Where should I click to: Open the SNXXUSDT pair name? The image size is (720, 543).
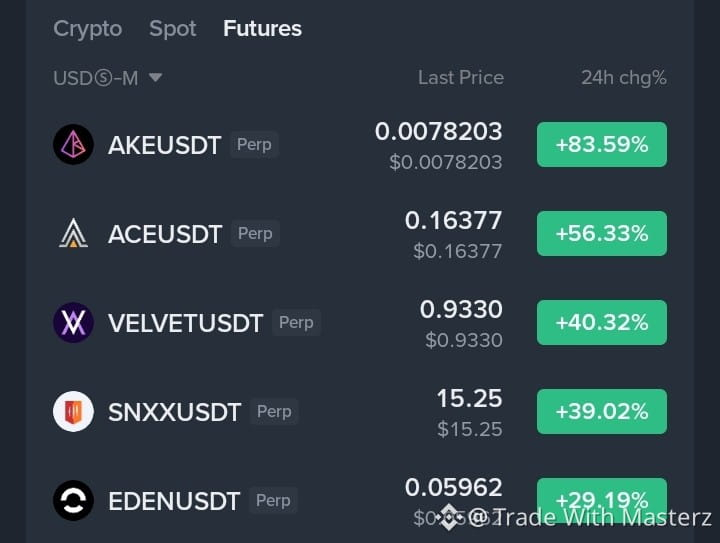click(174, 412)
